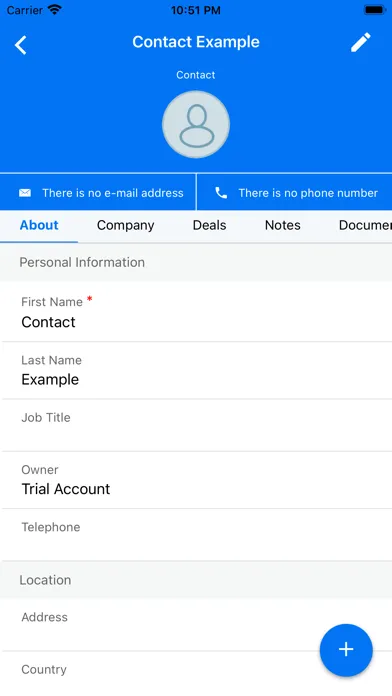Tap the envelope e-mail icon
This screenshot has width=392, height=696.
[x=25, y=193]
